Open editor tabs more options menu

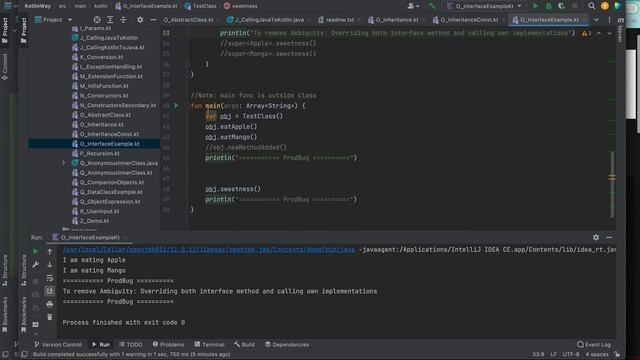click(x=609, y=20)
